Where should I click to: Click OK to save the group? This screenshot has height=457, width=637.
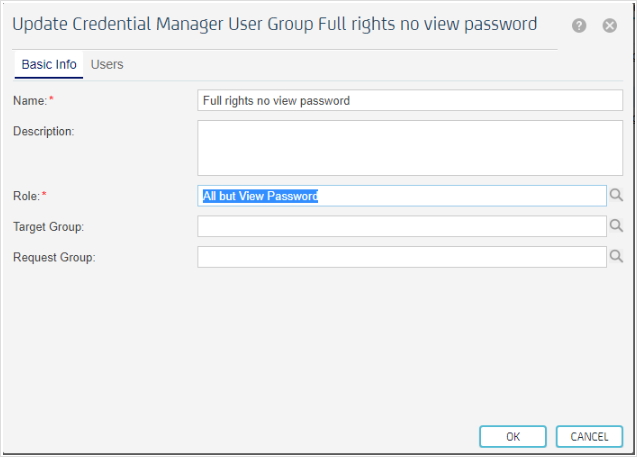513,437
